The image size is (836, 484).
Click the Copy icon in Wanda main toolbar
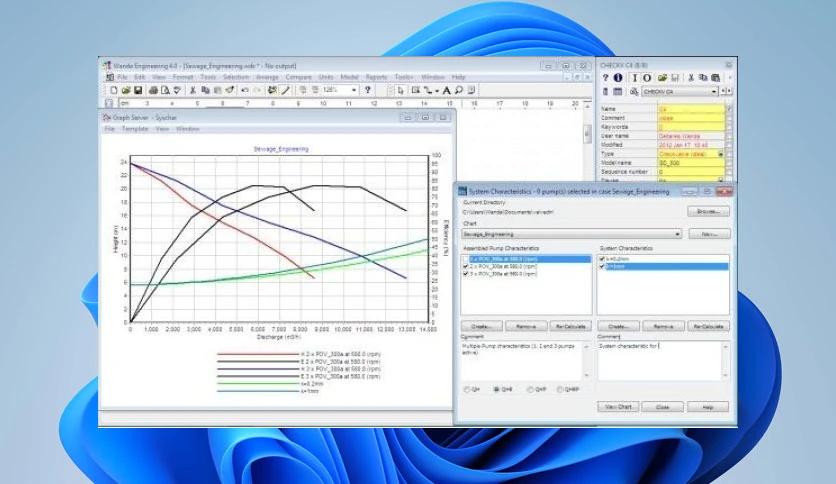pos(205,91)
